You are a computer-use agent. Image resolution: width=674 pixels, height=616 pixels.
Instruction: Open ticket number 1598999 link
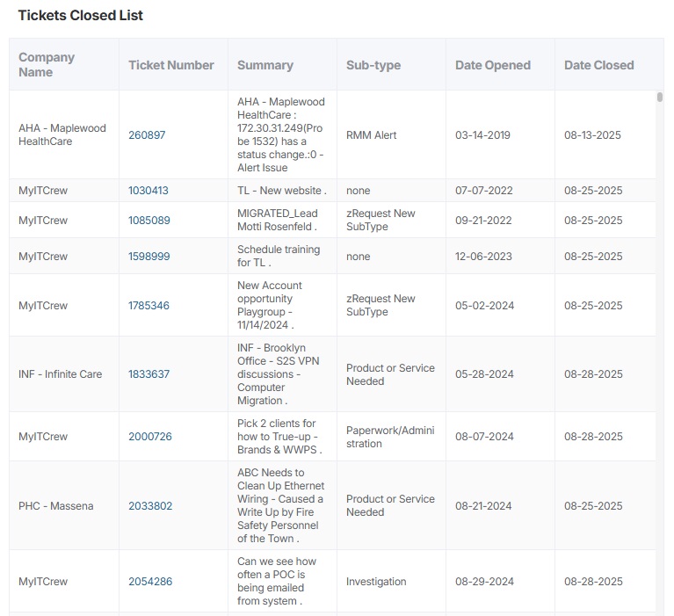click(x=149, y=257)
